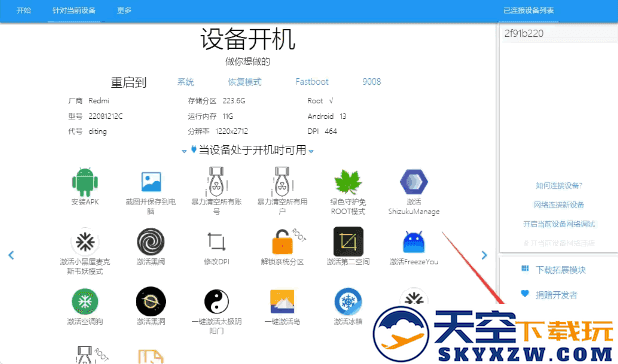
Task: Go to next page with right arrow
Action: coord(484,255)
